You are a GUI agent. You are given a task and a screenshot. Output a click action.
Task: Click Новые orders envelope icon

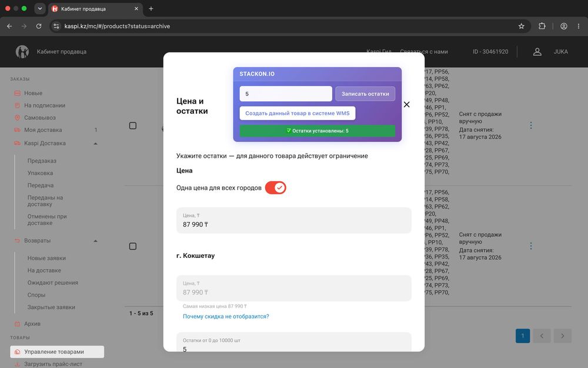[17, 93]
